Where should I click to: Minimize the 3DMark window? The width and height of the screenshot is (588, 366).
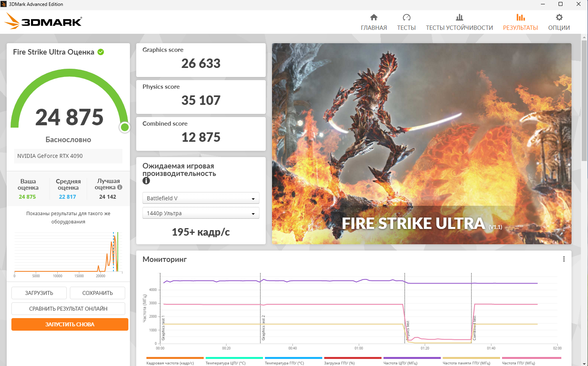(x=543, y=4)
